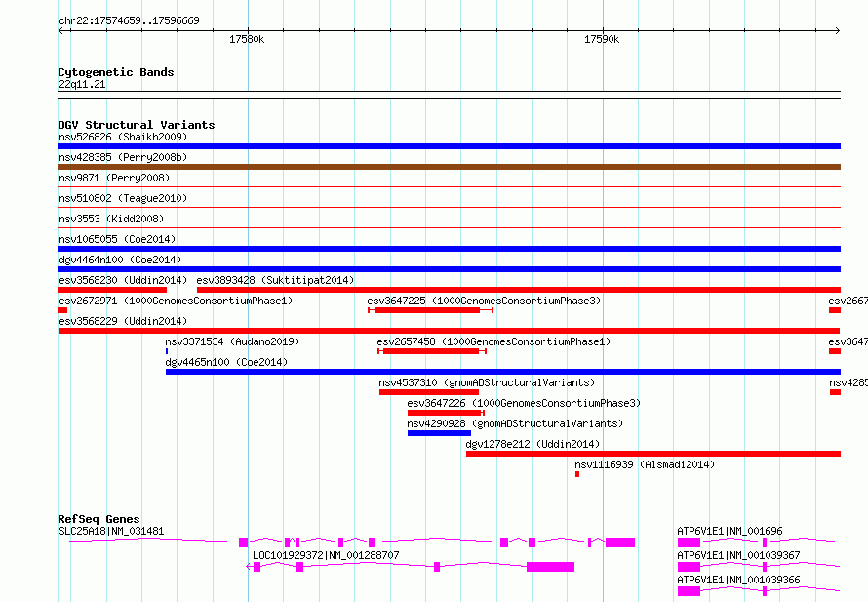Select the red esv3568230 variant bar
Viewport: 868px width, 602px height.
(112, 290)
